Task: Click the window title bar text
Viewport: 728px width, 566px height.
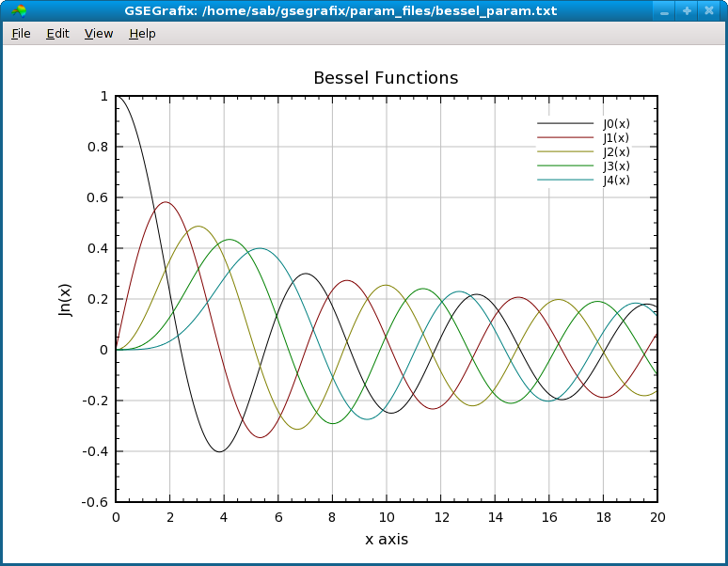Action: 340,11
